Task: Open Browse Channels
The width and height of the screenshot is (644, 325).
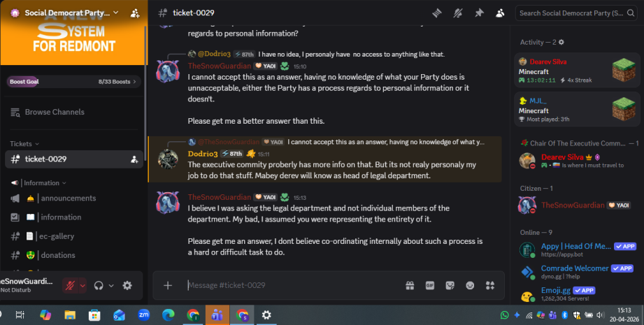Action: (x=55, y=112)
